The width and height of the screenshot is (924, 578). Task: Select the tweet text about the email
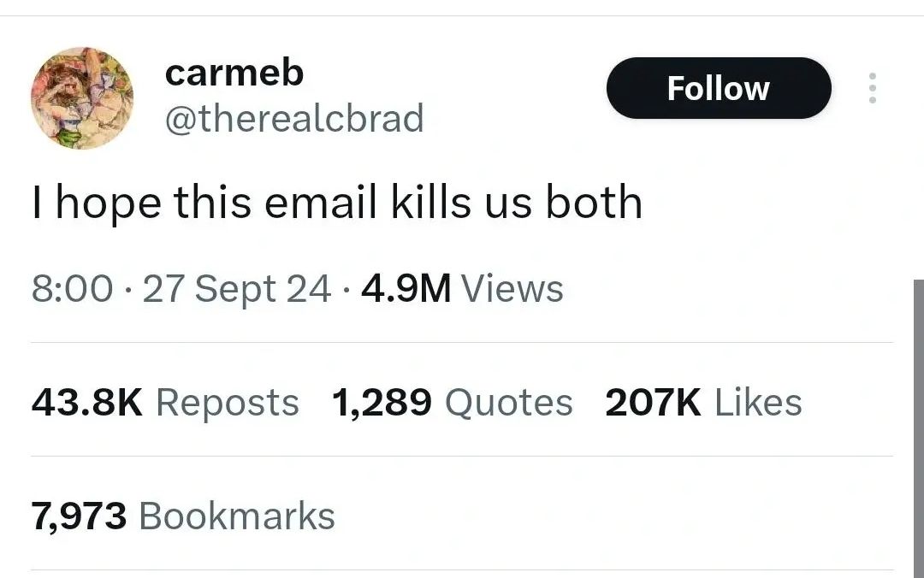(337, 203)
